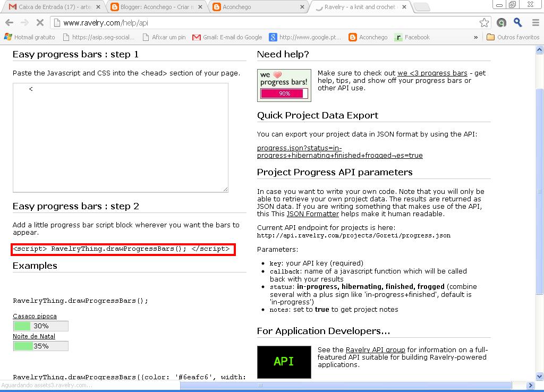The width and height of the screenshot is (544, 392).
Task: Open the Chrome menu icon
Action: pyautogui.click(x=535, y=23)
